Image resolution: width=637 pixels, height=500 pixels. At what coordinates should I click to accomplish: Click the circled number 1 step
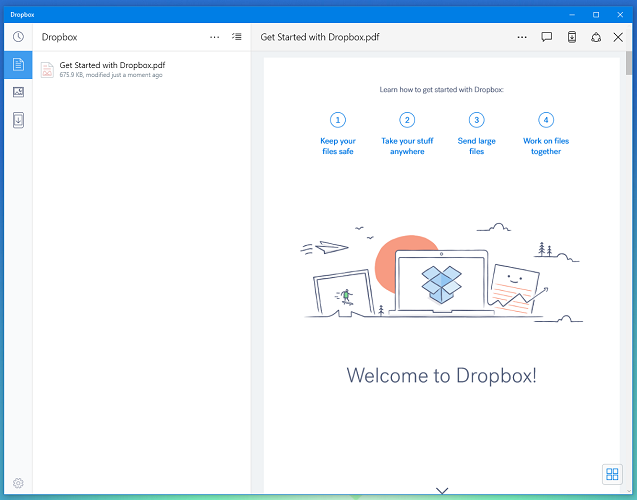[338, 120]
